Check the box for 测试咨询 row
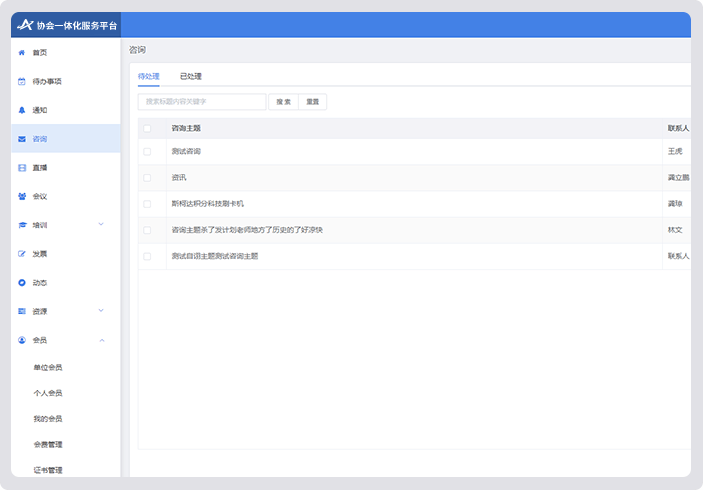 click(x=147, y=151)
